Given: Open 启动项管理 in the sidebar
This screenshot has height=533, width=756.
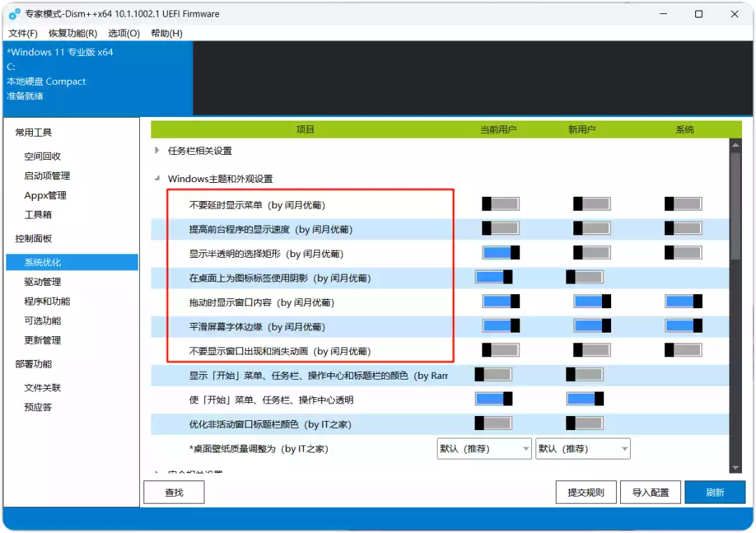Looking at the screenshot, I should pos(47,176).
